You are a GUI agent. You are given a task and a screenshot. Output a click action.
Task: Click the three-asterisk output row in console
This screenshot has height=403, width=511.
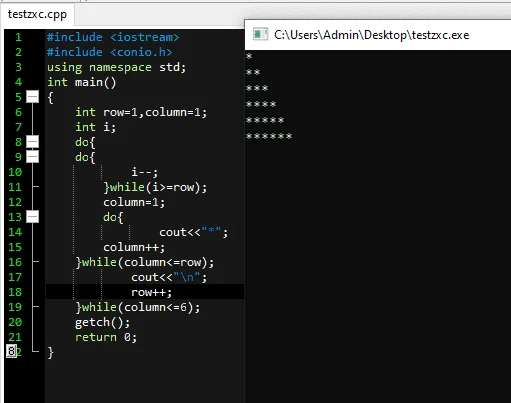pyautogui.click(x=257, y=88)
